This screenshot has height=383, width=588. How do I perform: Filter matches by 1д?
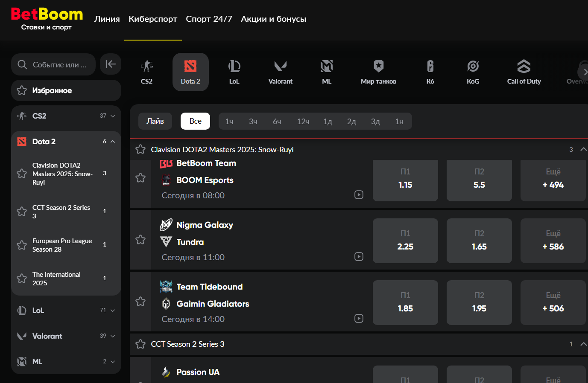328,122
